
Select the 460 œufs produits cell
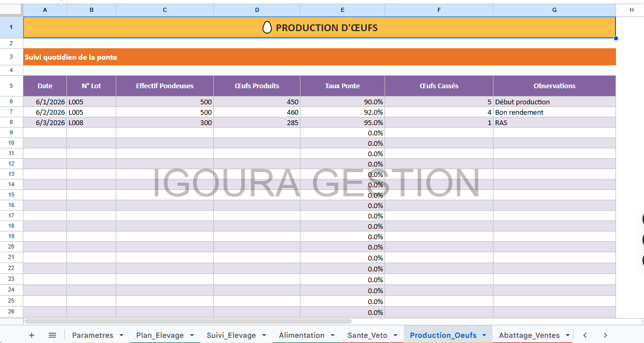point(257,112)
